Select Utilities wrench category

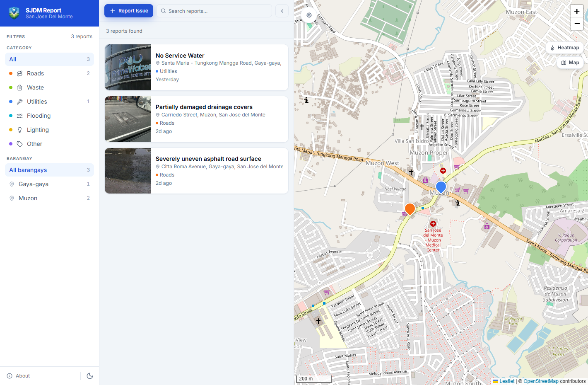49,102
